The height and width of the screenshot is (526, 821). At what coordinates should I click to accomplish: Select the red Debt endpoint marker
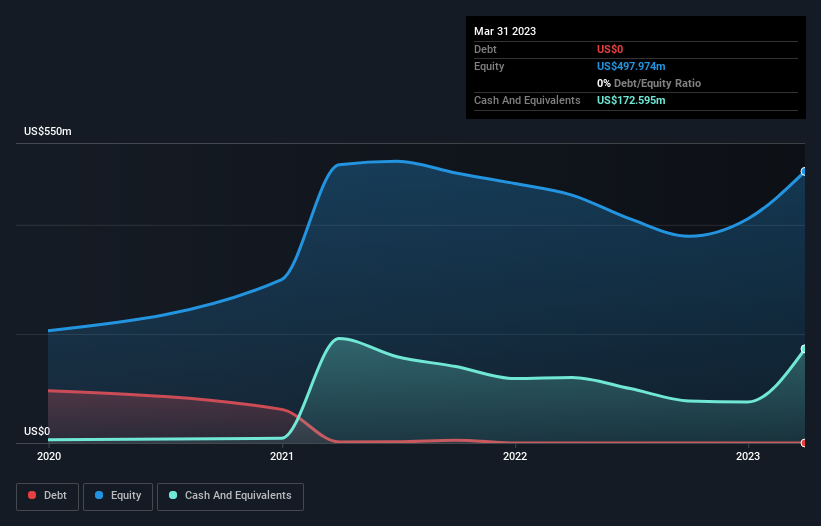[x=804, y=443]
